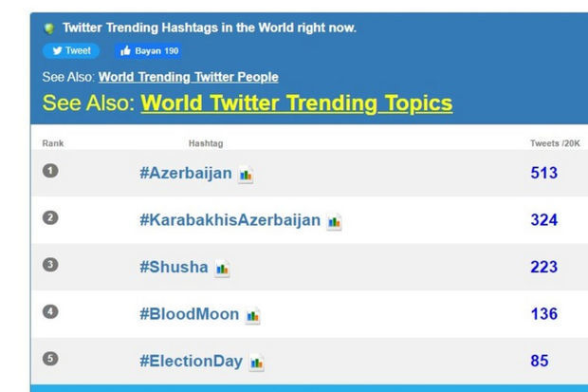Viewport: 588px width, 392px height.
Task: Open World Trending Twitter People link
Action: tap(188, 77)
